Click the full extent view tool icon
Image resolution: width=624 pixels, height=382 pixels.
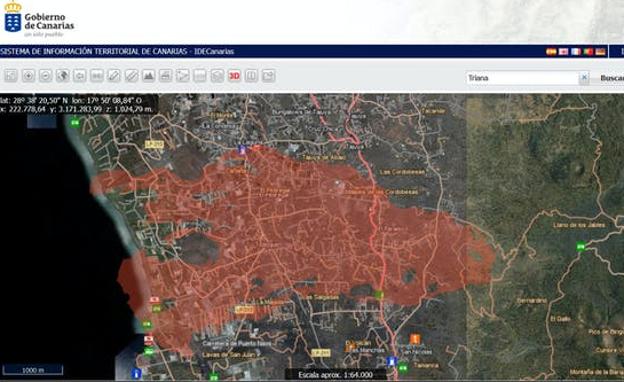point(11,76)
